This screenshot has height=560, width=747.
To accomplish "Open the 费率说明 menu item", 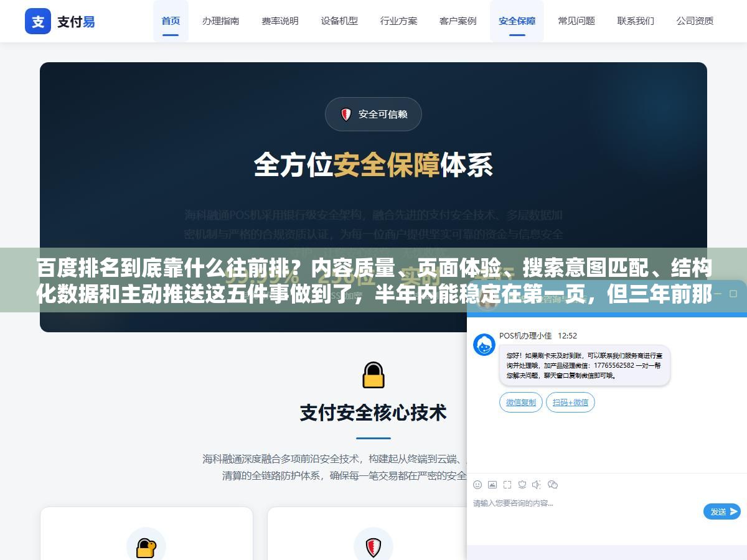I will point(280,21).
